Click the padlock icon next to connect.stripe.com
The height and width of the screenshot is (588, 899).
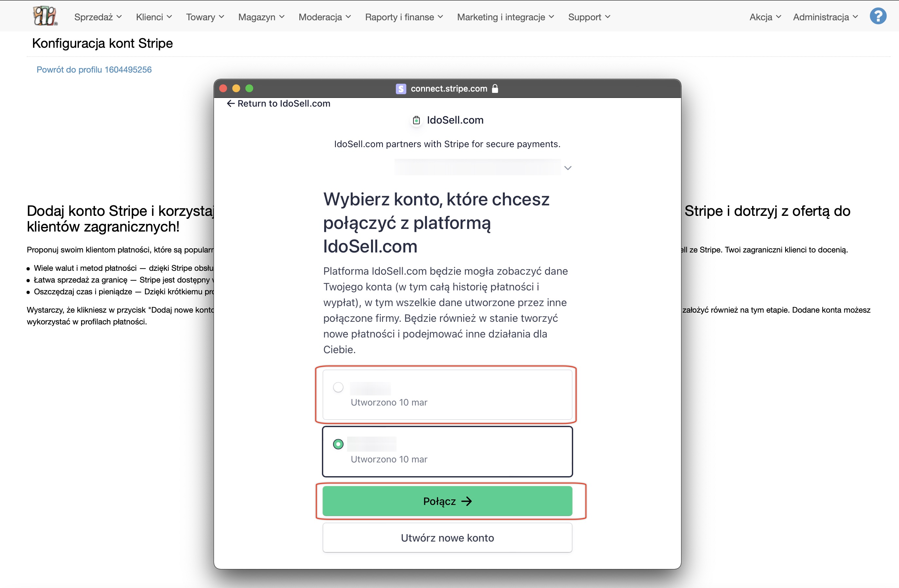(495, 89)
